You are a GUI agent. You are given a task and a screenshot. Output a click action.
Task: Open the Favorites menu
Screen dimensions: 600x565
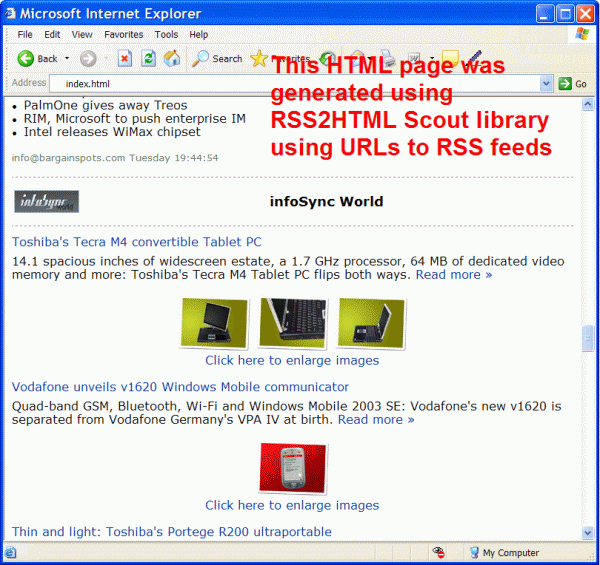tap(124, 34)
